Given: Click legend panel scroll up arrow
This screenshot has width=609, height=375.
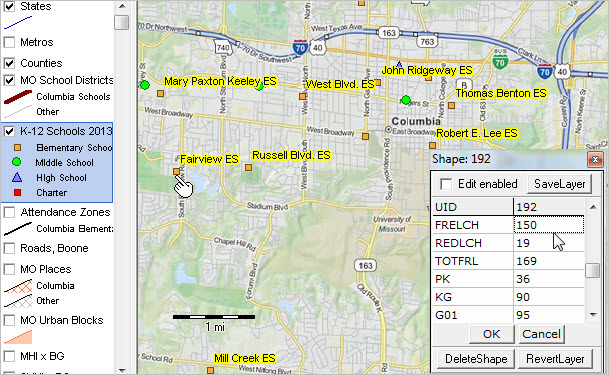Looking at the screenshot, I should [122, 6].
